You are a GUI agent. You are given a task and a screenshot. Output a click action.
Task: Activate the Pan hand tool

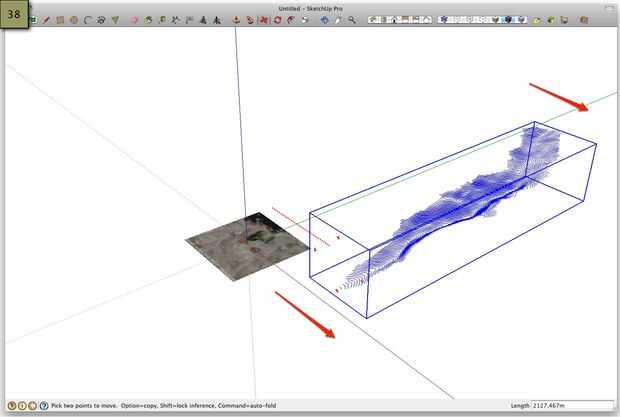[338, 20]
